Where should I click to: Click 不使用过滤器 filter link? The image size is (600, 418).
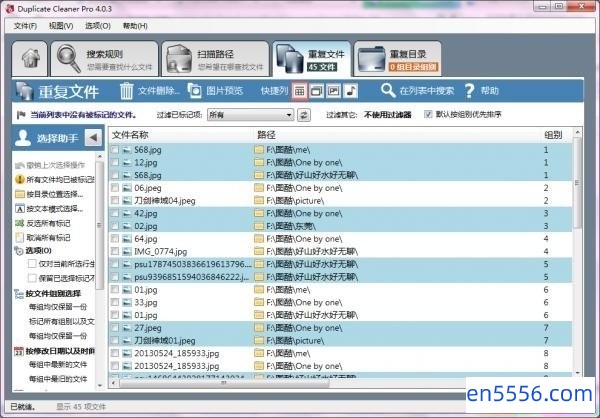click(x=388, y=115)
